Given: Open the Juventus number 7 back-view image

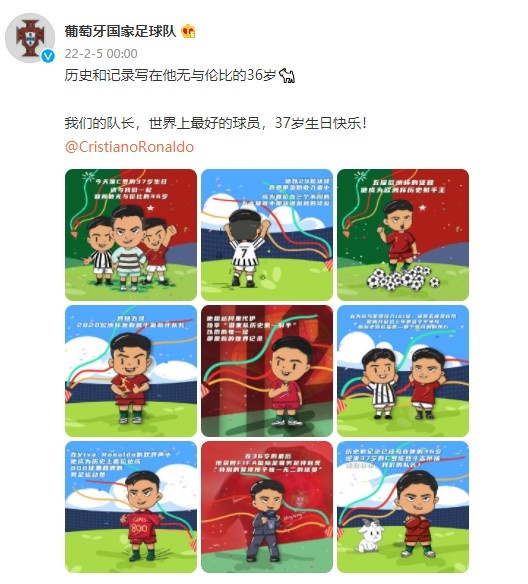Looking at the screenshot, I should pyautogui.click(x=267, y=235).
